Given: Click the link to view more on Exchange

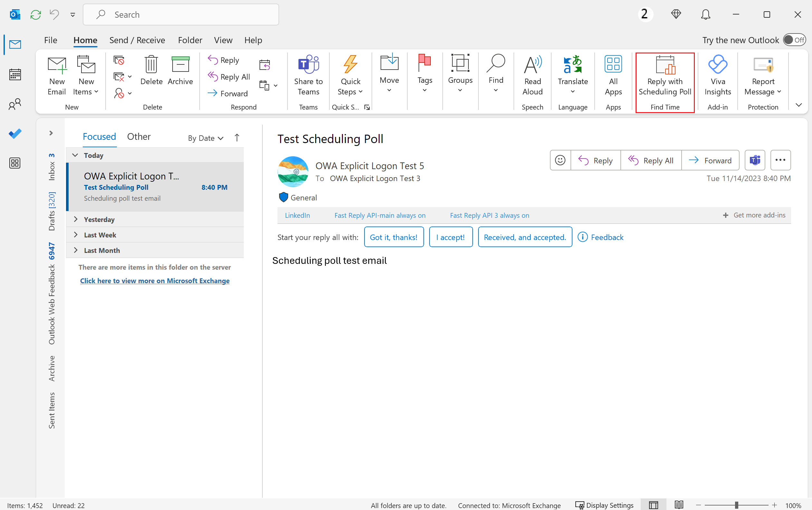Looking at the screenshot, I should click(x=155, y=280).
